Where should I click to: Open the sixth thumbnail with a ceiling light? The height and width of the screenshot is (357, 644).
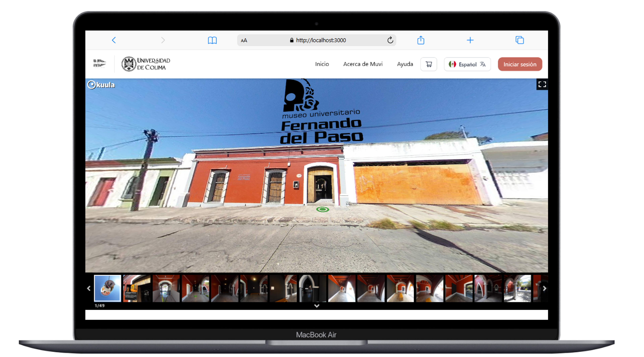point(254,288)
